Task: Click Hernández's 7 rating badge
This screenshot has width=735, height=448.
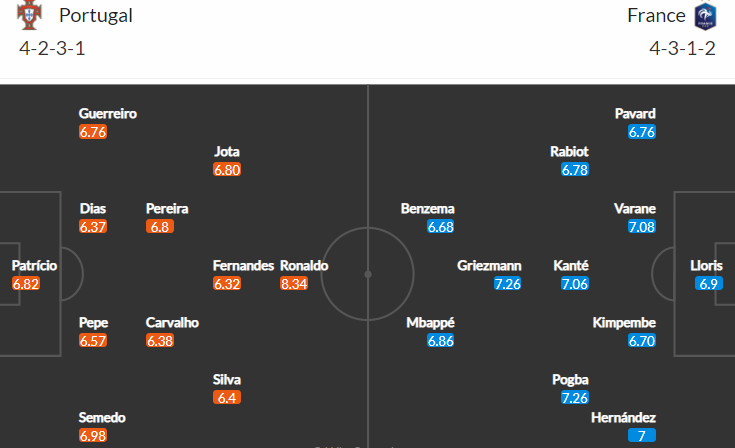Action: [642, 435]
